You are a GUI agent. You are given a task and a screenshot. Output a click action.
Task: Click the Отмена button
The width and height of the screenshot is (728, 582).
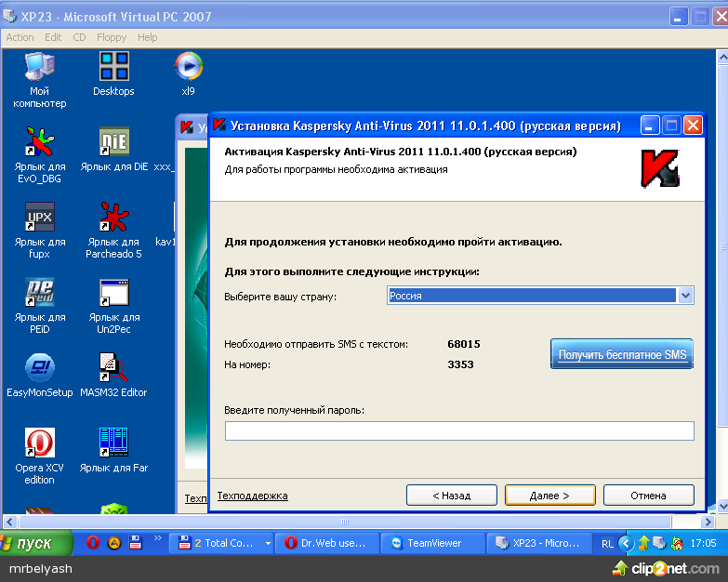(649, 496)
